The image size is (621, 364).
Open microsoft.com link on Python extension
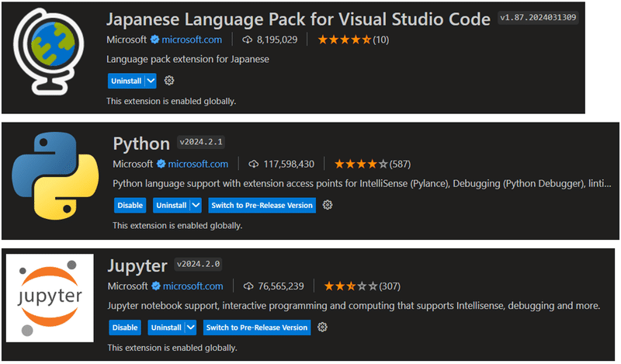[198, 164]
